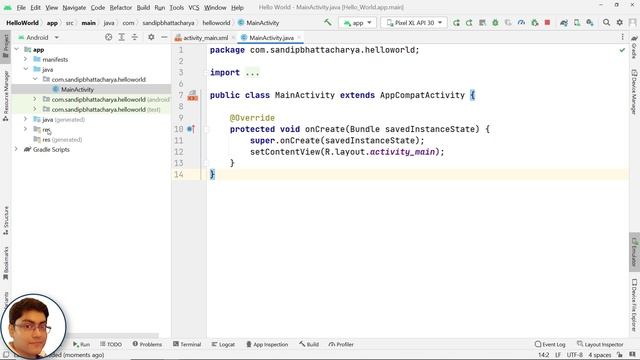Screen dimensions: 640x360
Task: Click Expand All in project panel
Action: [122, 37]
